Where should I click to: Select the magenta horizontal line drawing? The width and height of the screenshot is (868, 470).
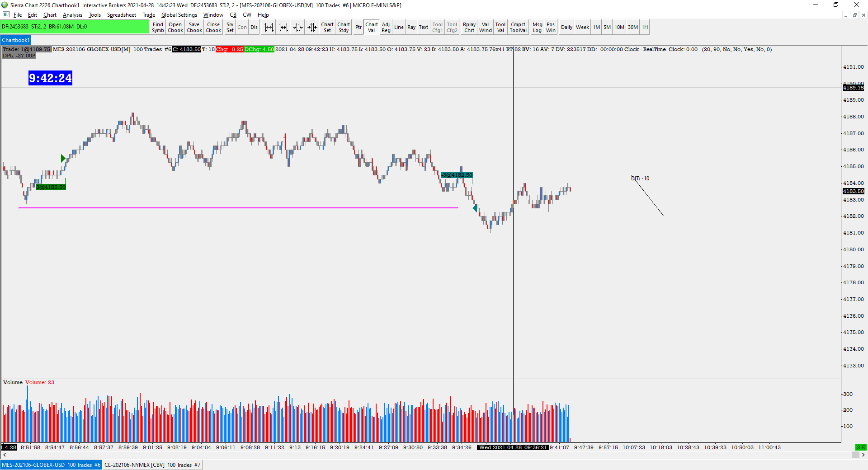tap(238, 208)
